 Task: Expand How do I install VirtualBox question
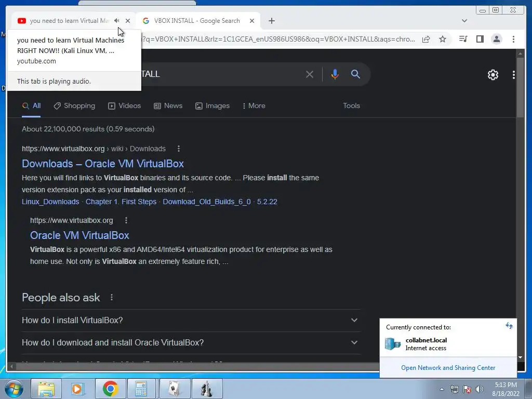191,320
